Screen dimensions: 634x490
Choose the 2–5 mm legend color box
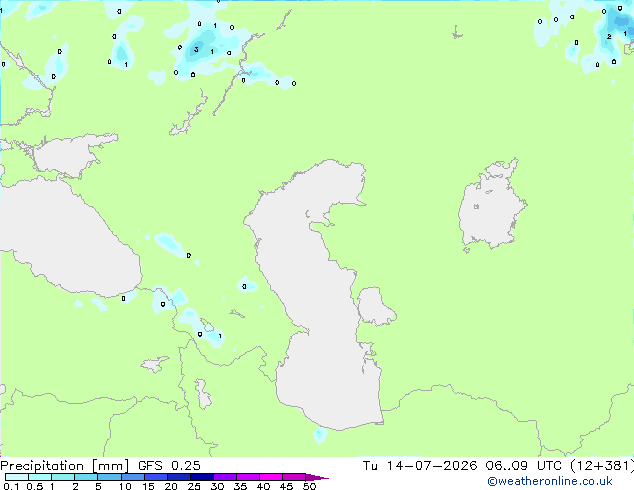tap(86, 477)
